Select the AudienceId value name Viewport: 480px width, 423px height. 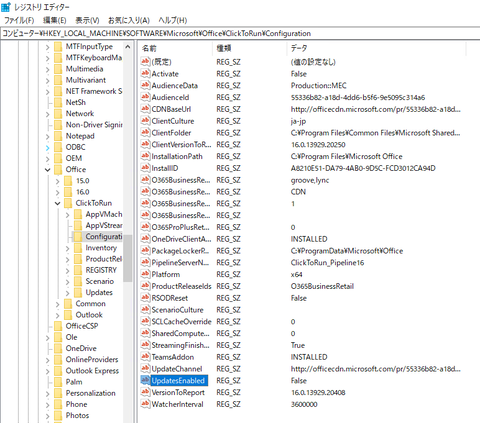170,97
